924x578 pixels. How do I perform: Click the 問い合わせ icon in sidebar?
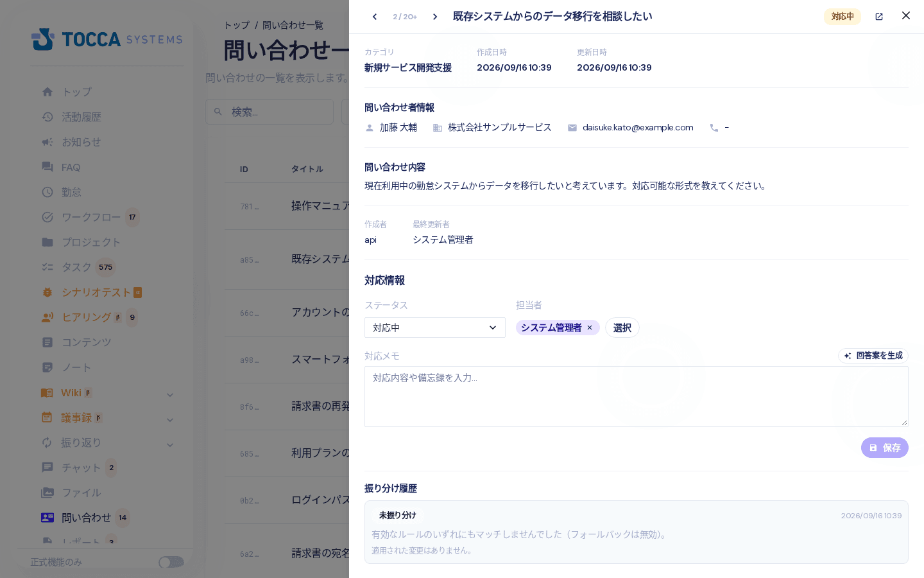tap(47, 518)
